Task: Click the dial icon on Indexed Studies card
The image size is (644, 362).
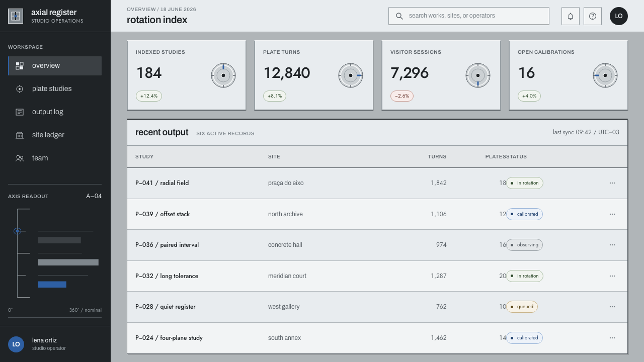Action: click(223, 75)
